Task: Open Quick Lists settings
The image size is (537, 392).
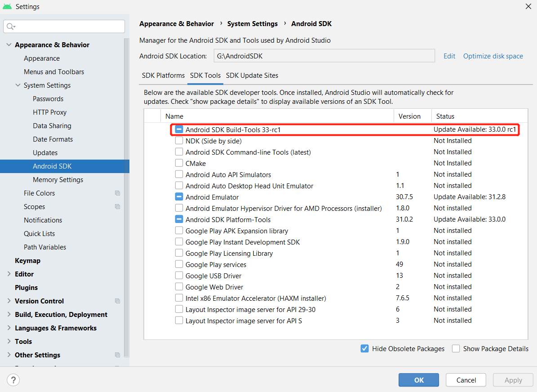Action: pos(40,234)
